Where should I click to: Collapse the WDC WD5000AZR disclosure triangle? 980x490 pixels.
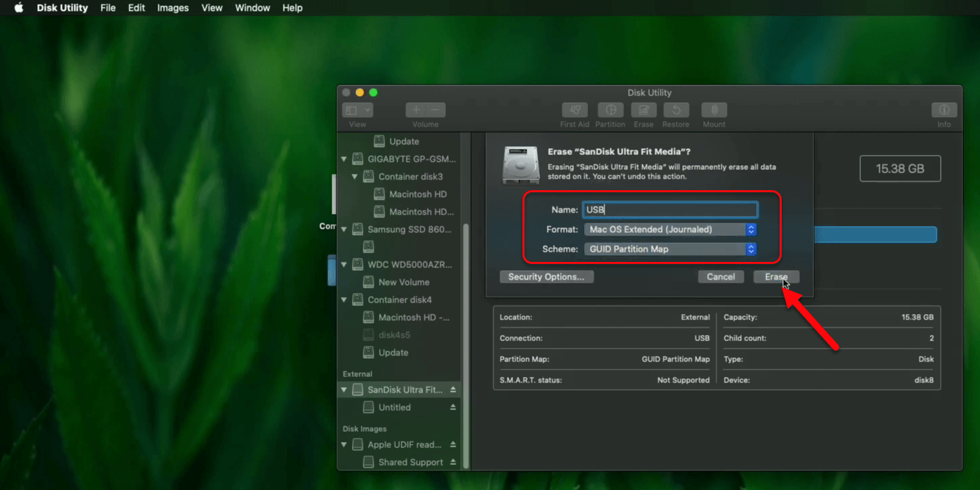pos(344,265)
